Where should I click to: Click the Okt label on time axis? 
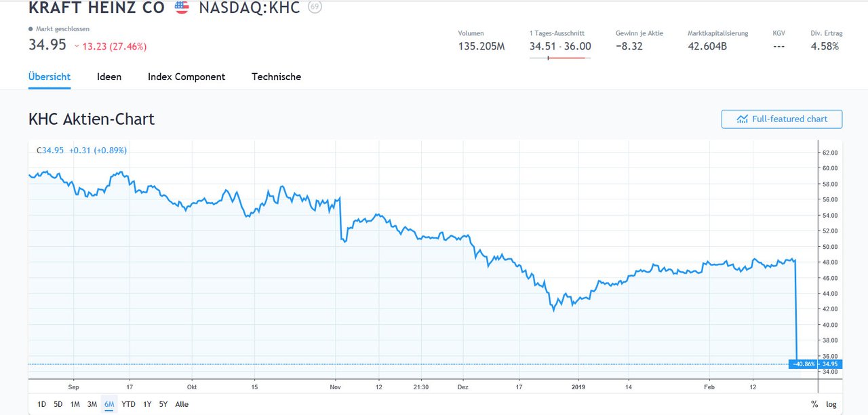pyautogui.click(x=192, y=387)
